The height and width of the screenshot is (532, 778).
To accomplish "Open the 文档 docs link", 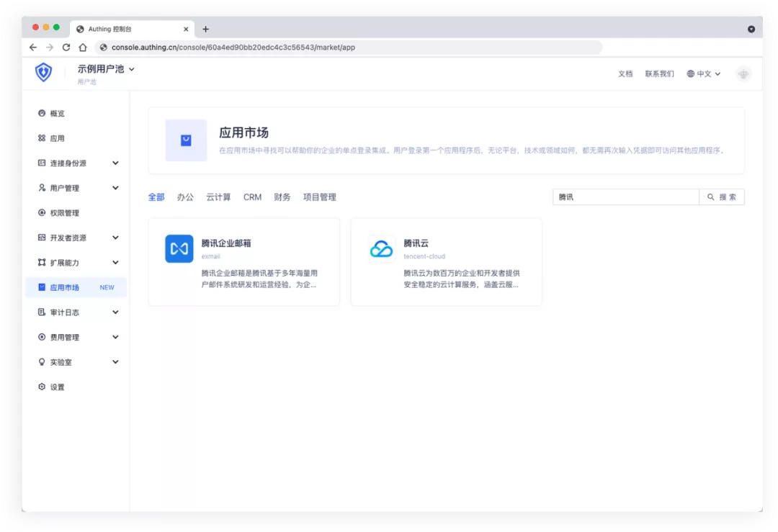I will point(625,74).
